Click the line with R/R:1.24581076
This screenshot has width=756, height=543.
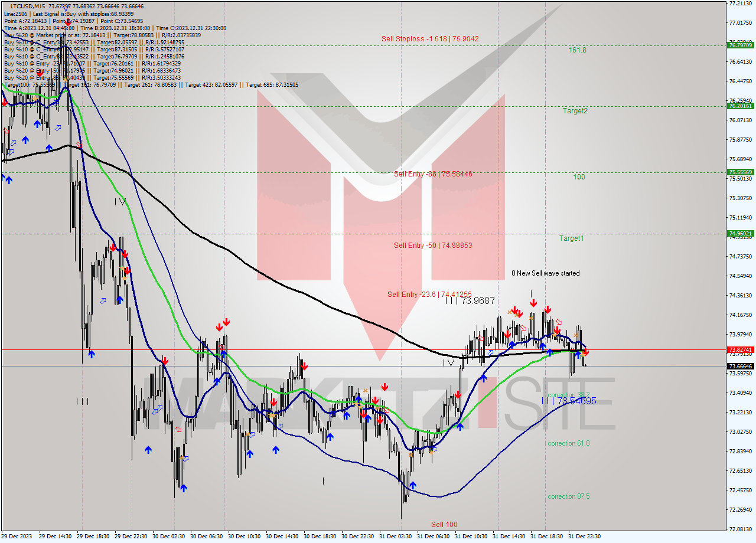click(96, 56)
